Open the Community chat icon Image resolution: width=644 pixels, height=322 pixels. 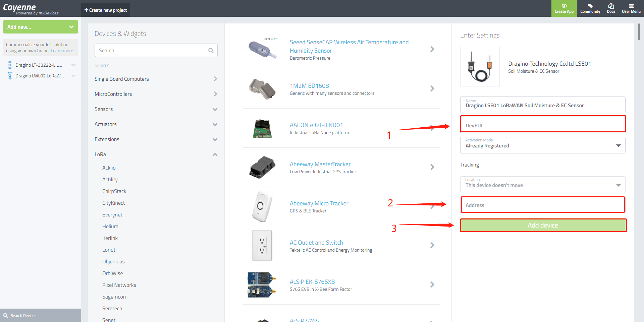590,6
